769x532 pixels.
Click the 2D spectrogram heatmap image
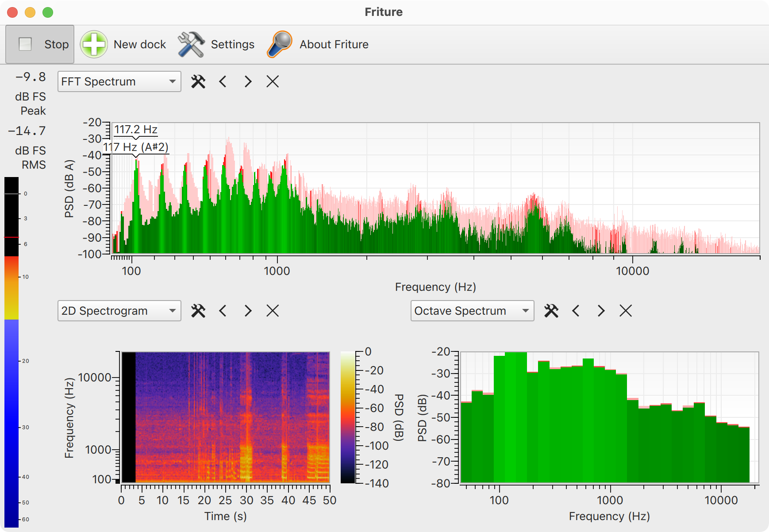pyautogui.click(x=226, y=417)
